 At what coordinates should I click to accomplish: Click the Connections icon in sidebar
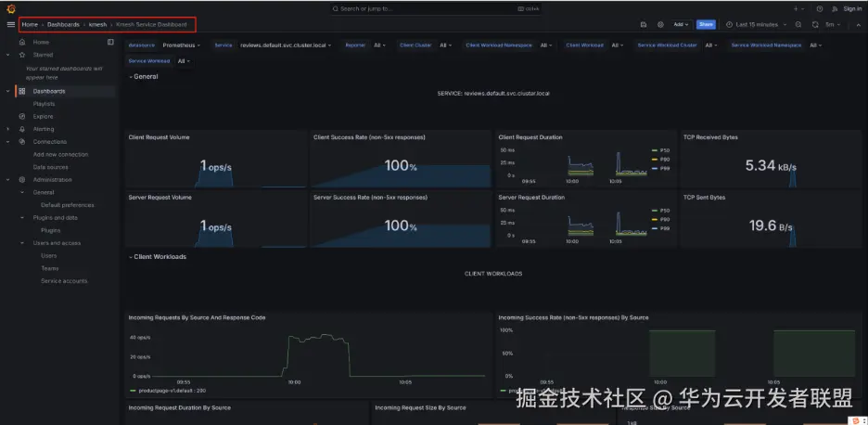(22, 142)
